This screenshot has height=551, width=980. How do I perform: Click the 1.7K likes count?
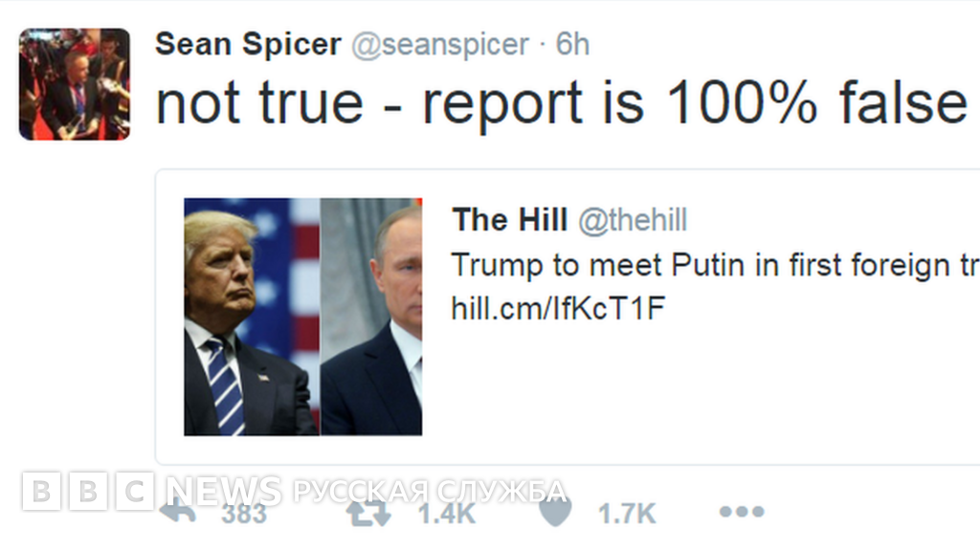[x=627, y=514]
